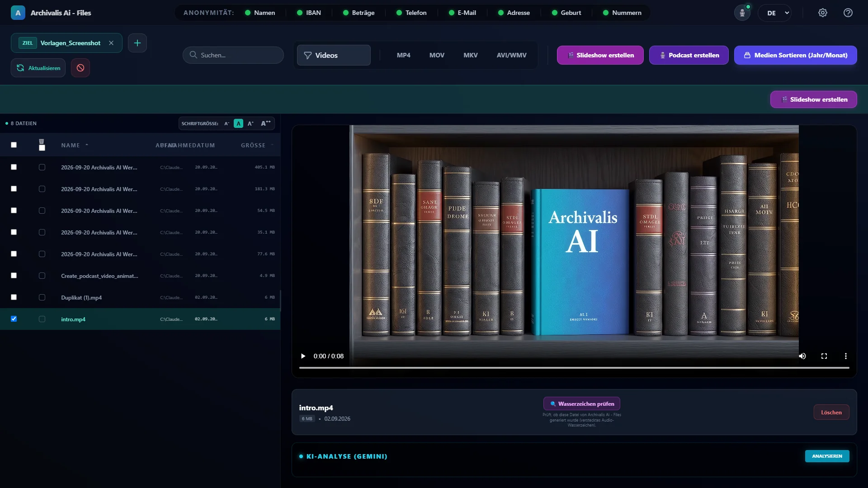Toggle the select-all files checkbox

[14, 145]
